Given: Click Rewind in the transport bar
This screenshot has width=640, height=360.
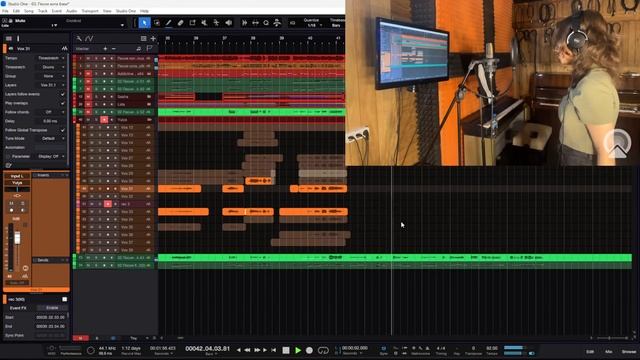Looking at the screenshot, I should 247,350.
